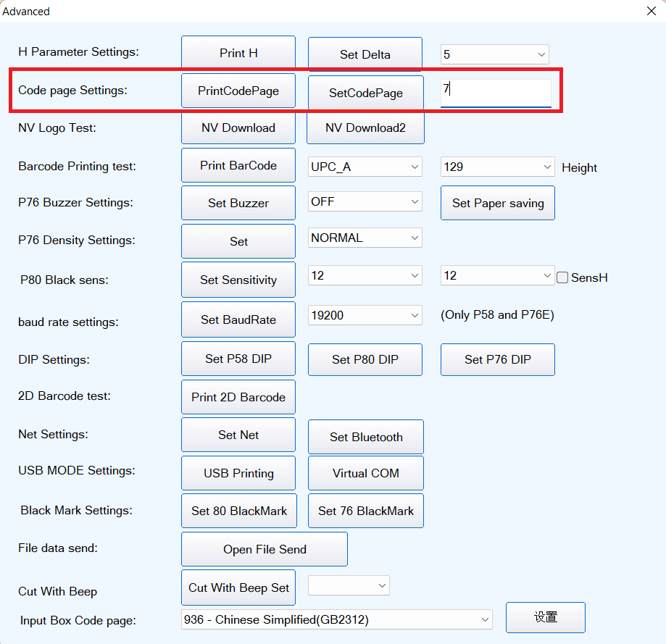Click the Set Bluetooth button
The width and height of the screenshot is (666, 644).
coord(366,437)
